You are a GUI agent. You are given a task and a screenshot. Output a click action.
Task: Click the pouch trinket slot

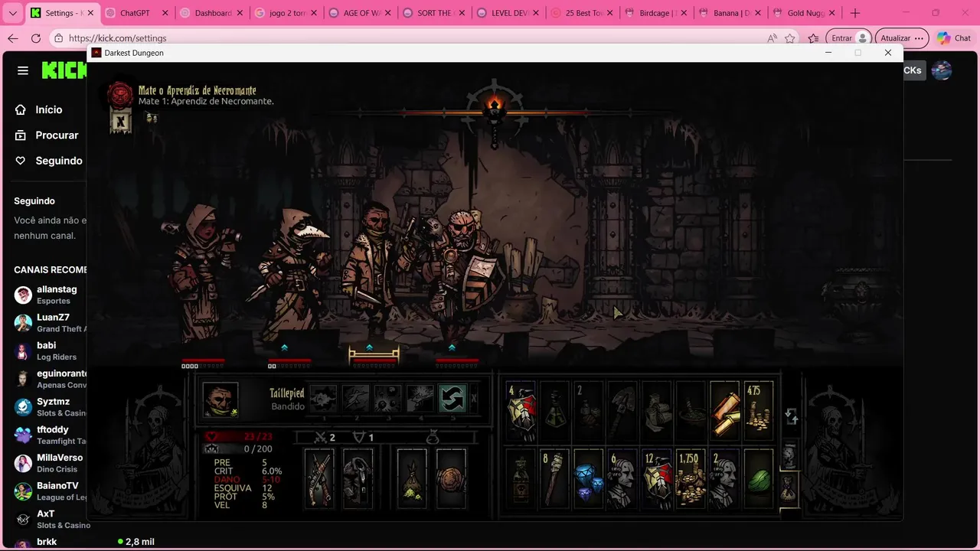[x=412, y=479]
